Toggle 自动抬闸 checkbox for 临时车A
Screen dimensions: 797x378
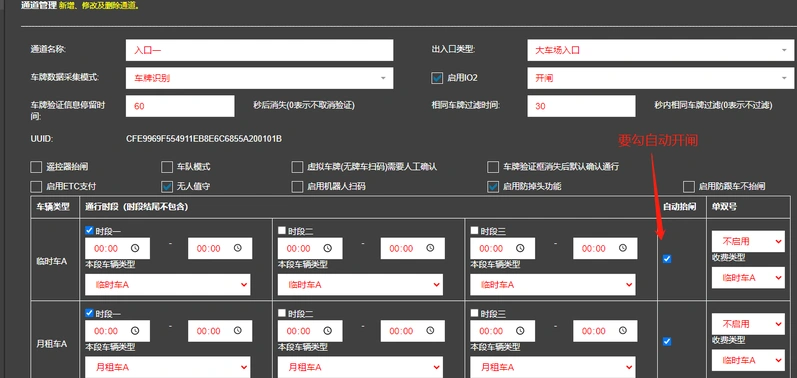pos(667,259)
